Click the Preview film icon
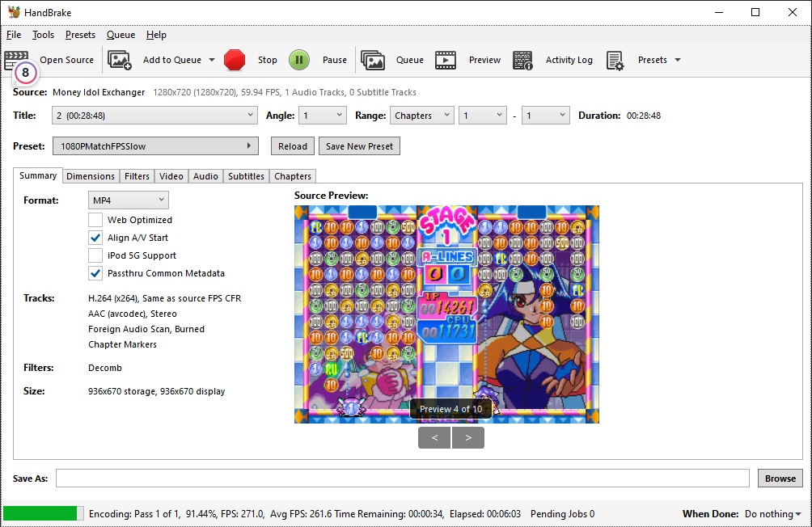812x527 pixels. tap(446, 60)
